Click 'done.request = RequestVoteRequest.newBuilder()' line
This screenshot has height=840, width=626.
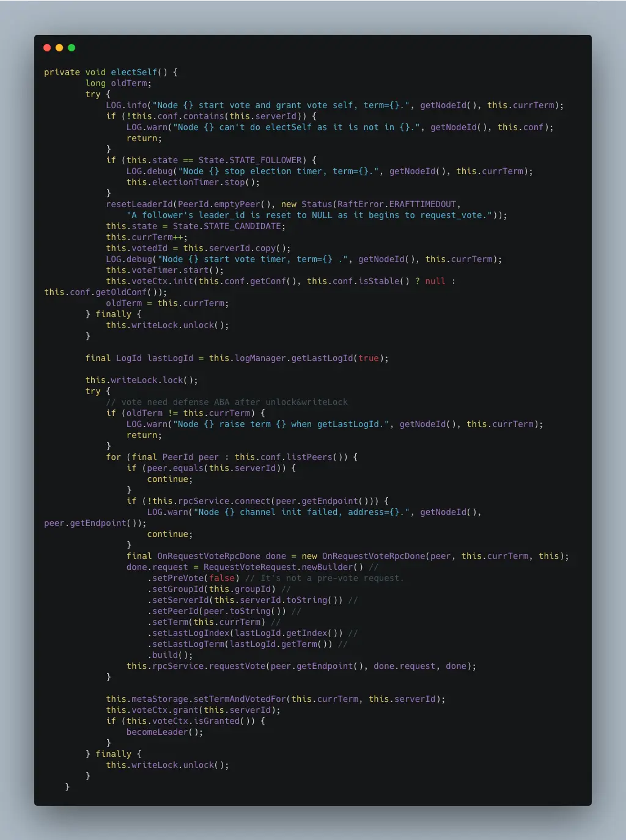tap(252, 567)
